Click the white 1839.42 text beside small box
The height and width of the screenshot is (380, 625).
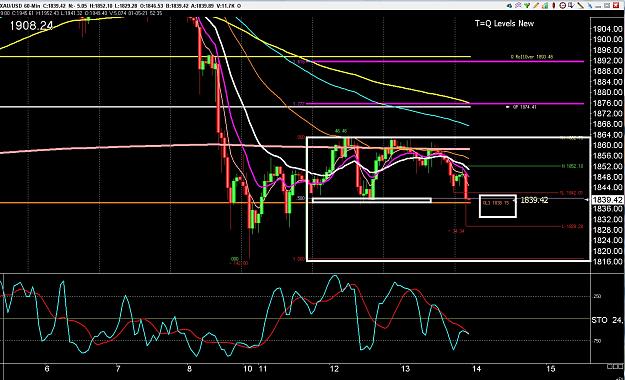tap(534, 200)
